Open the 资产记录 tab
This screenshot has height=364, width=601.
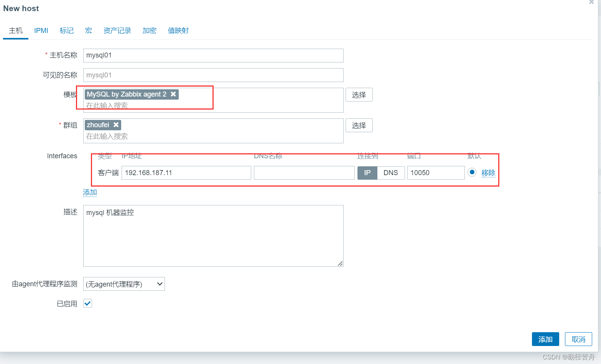coord(117,31)
